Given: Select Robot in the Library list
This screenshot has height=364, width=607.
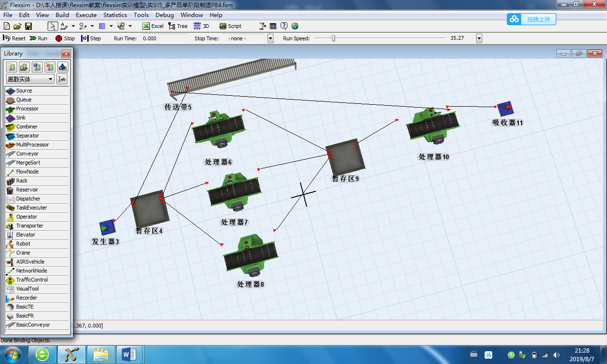Looking at the screenshot, I should [x=37, y=244].
